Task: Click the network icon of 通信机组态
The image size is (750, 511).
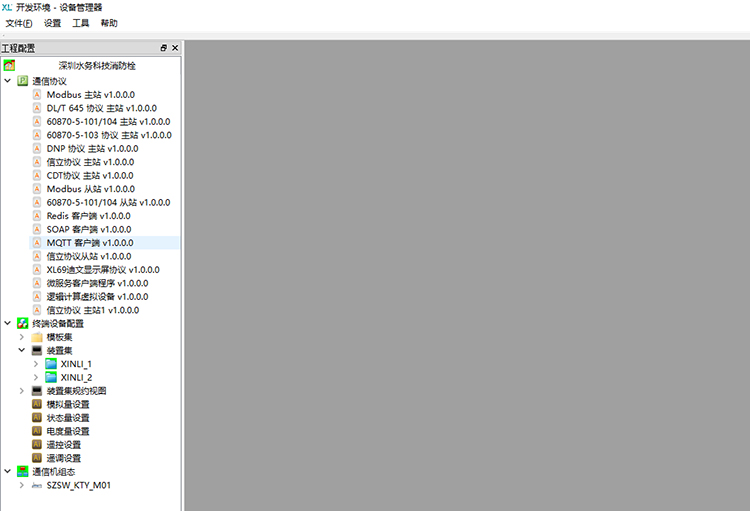Action: click(x=22, y=471)
